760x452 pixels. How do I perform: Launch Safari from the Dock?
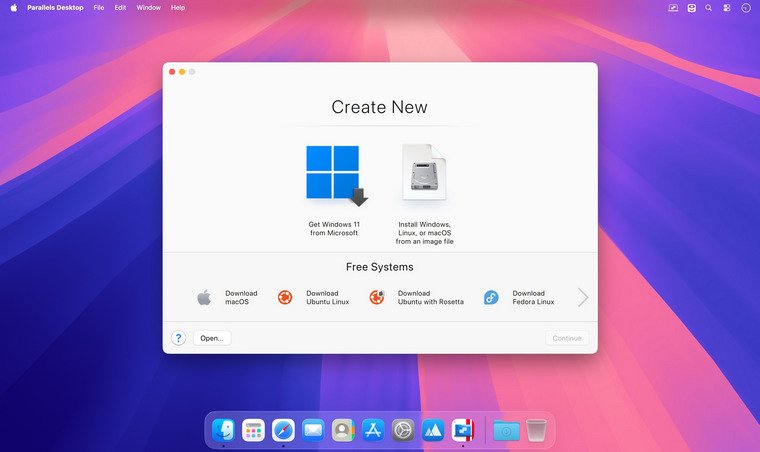tap(283, 430)
